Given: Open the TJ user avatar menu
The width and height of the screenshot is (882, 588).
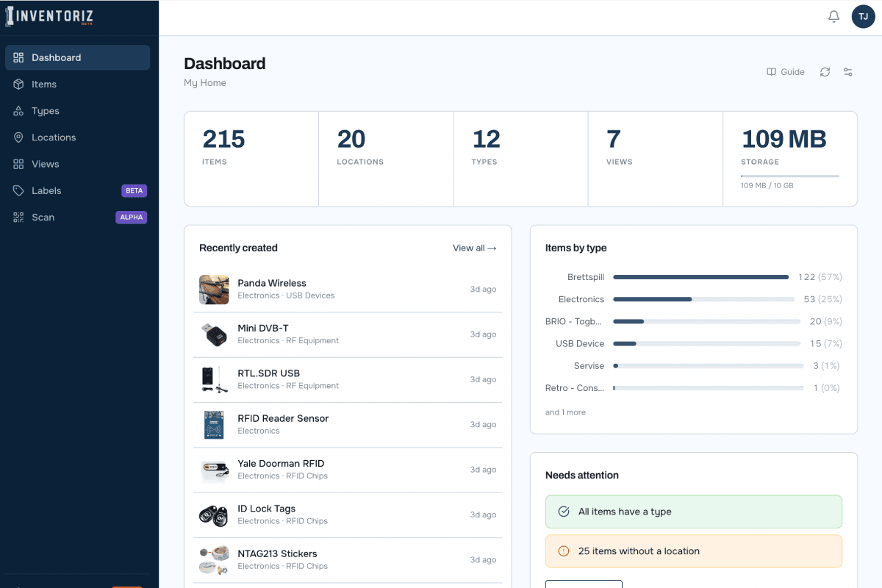Looking at the screenshot, I should tap(863, 16).
